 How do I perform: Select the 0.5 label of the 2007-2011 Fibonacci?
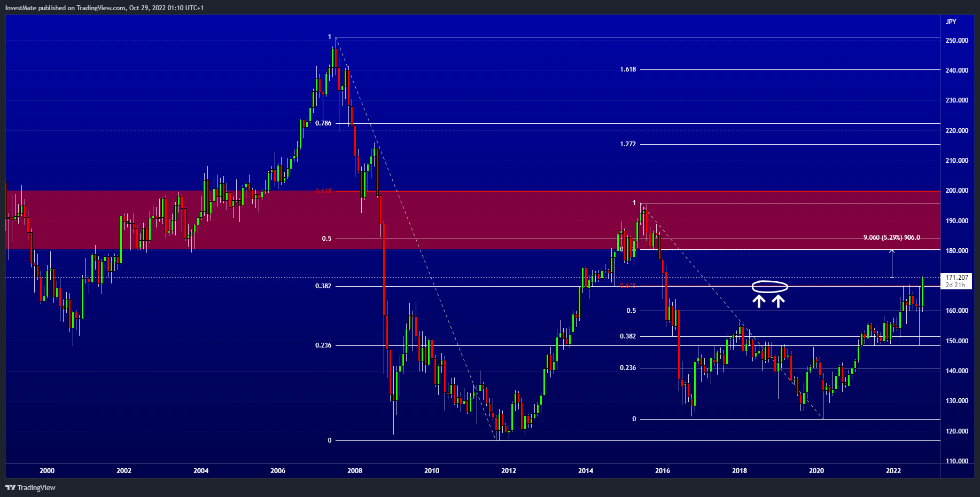[326, 239]
